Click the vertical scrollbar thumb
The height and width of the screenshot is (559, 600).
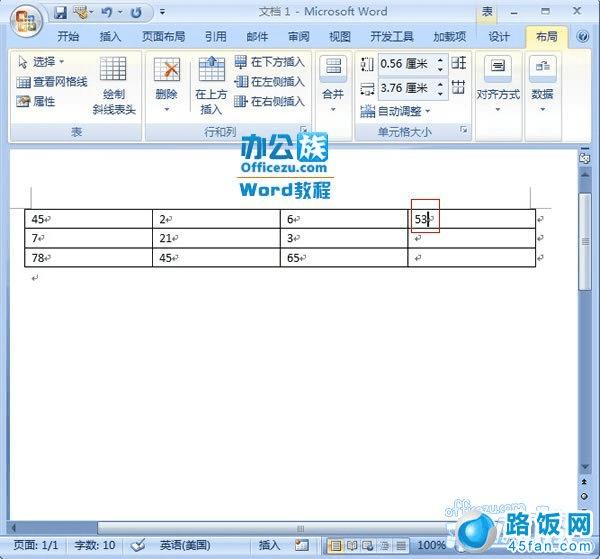point(585,242)
